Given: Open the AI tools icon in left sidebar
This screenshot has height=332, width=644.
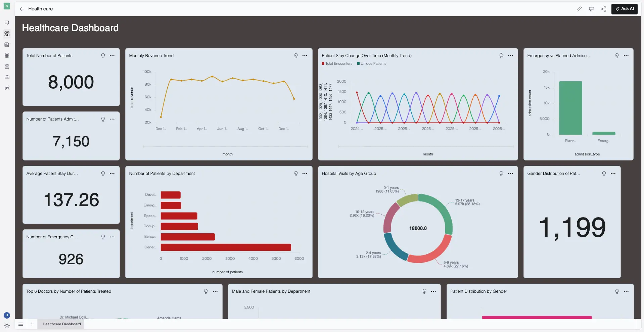Looking at the screenshot, I should [7, 88].
